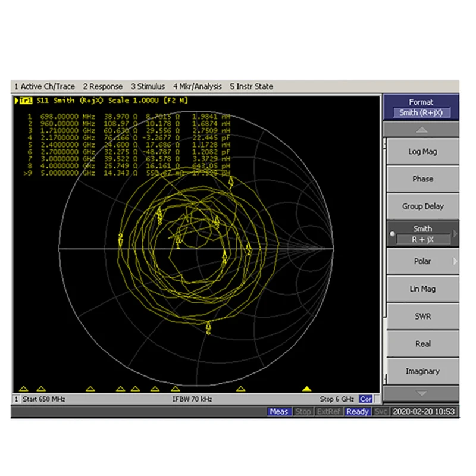Choose the Lin Mag format

[422, 289]
